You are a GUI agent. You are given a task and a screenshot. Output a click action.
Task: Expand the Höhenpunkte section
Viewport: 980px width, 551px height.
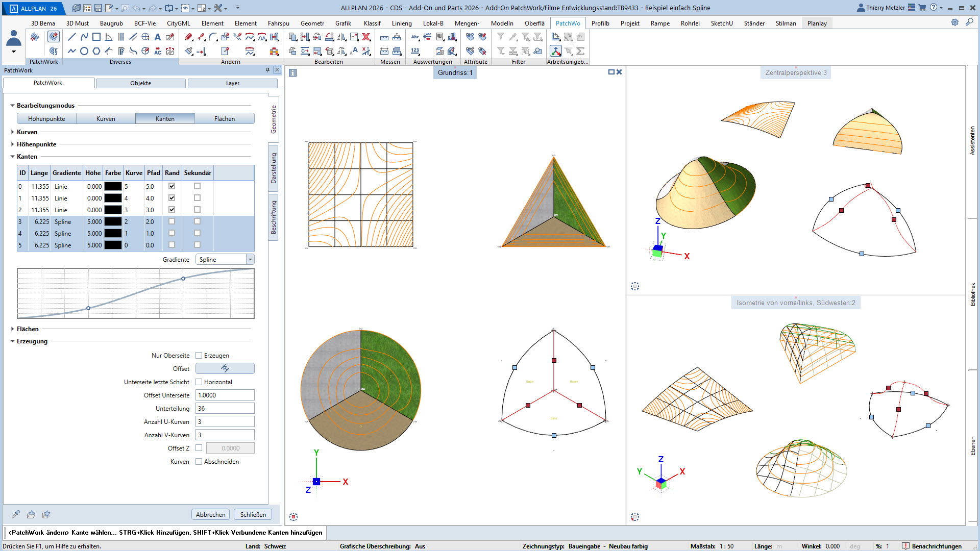point(13,144)
